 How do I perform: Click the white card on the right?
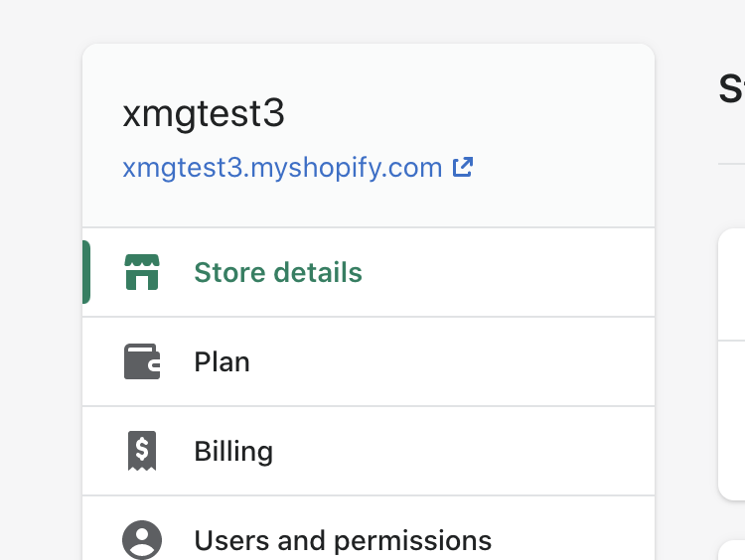click(732, 364)
